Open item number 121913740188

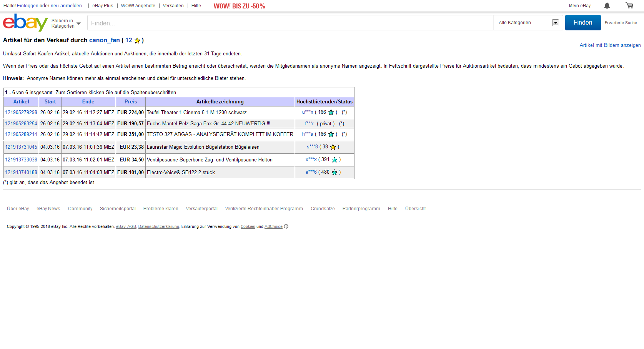[21, 173]
